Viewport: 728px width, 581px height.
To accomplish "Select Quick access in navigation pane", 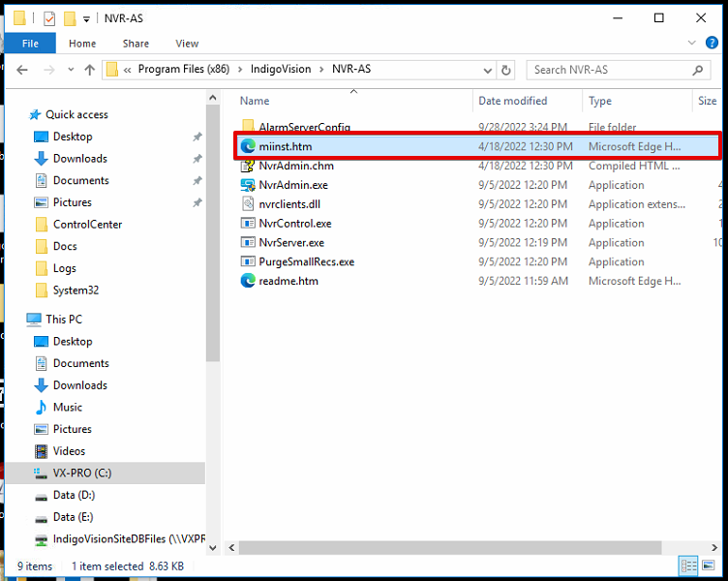I will click(76, 114).
